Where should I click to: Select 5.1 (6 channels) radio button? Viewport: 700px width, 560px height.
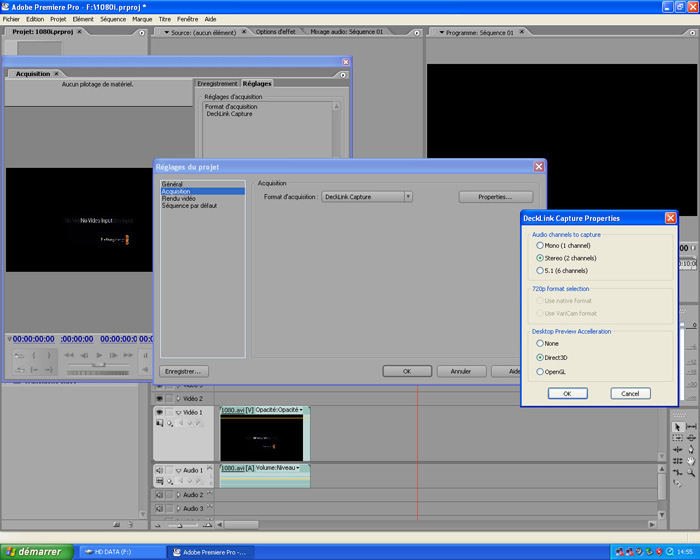[541, 270]
